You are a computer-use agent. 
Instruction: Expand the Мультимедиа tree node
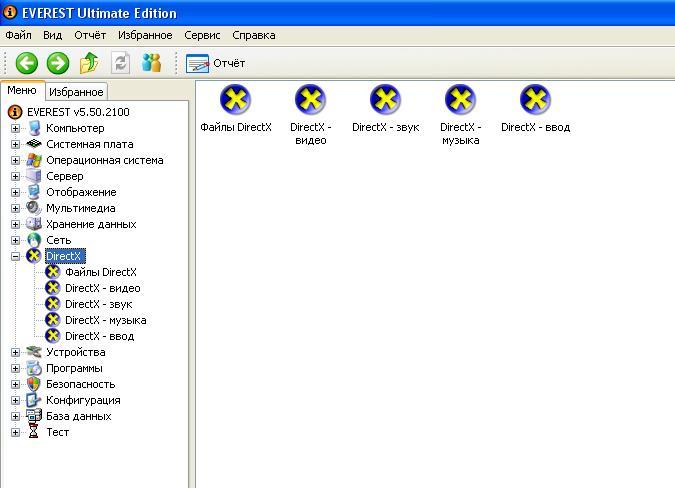click(x=15, y=208)
